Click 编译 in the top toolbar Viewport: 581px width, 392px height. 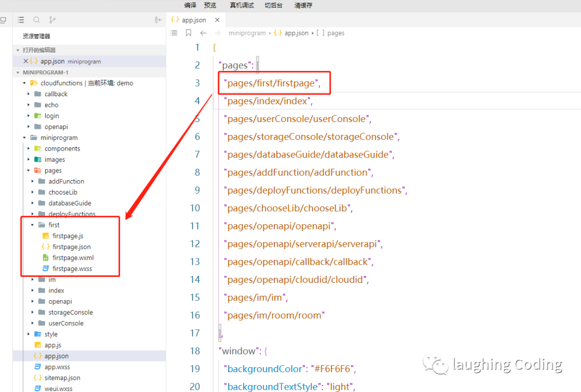190,5
